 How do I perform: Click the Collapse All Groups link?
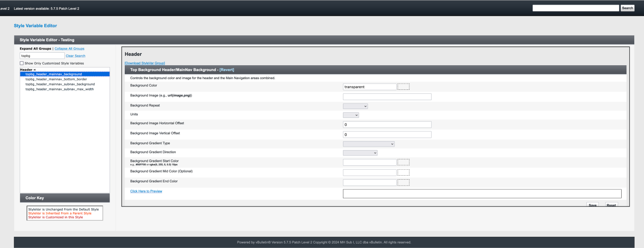tap(69, 48)
